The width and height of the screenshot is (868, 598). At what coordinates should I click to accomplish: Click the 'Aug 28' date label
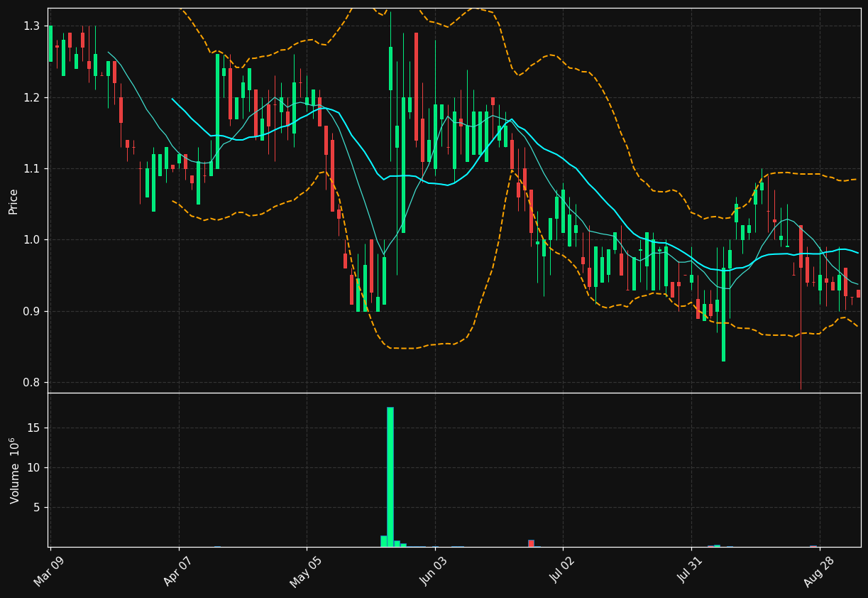pyautogui.click(x=820, y=571)
